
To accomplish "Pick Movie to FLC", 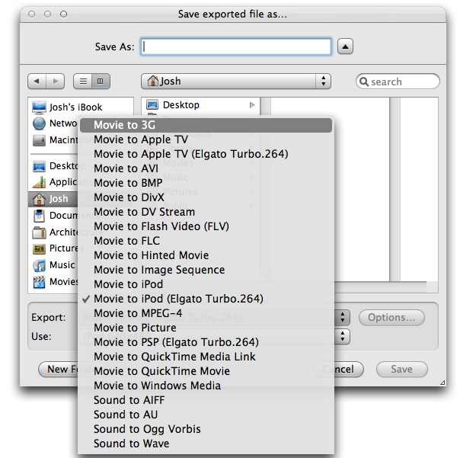I will coord(206,241).
